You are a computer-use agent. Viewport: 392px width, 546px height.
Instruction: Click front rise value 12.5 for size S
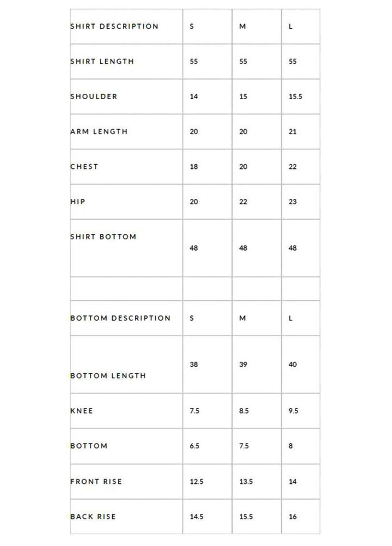point(197,482)
